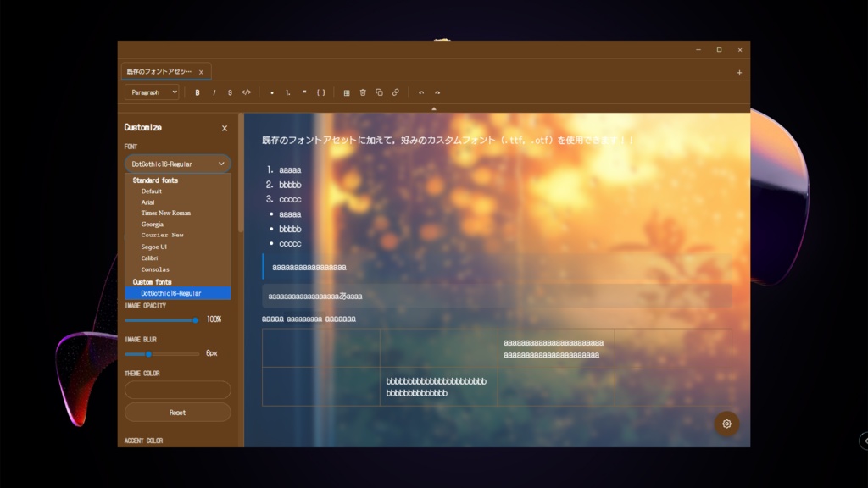Click the table cell with 'bbbbbbbbbbb' text
The width and height of the screenshot is (868, 488).
(x=439, y=386)
